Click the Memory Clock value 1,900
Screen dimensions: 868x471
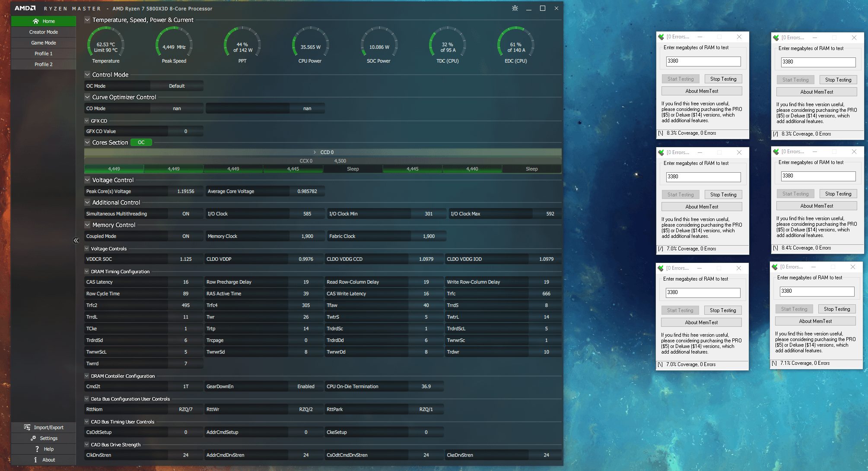(x=307, y=236)
